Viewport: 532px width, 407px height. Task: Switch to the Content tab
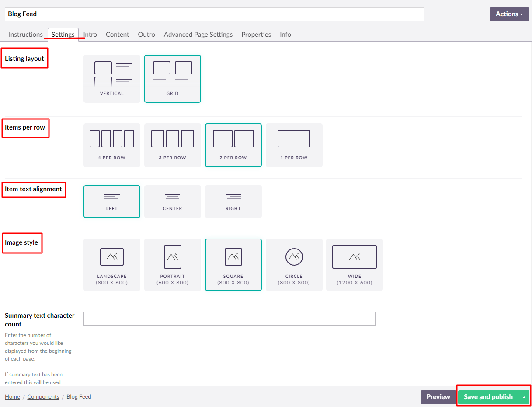pyautogui.click(x=118, y=35)
